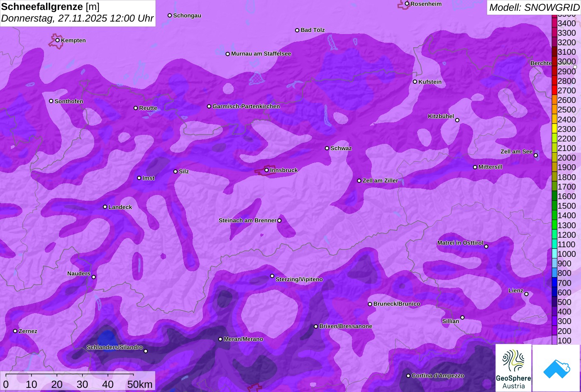
Task: Click the Zell am See marker
Action: [536, 156]
